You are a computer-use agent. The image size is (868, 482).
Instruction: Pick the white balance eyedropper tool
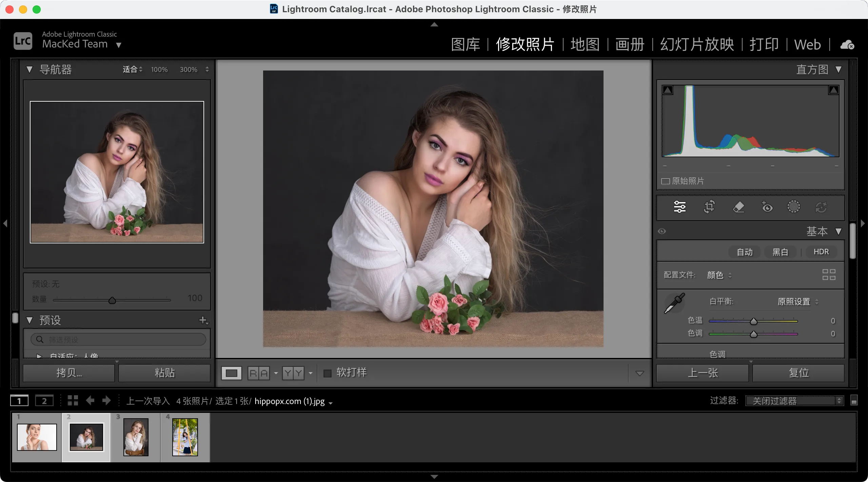[674, 303]
